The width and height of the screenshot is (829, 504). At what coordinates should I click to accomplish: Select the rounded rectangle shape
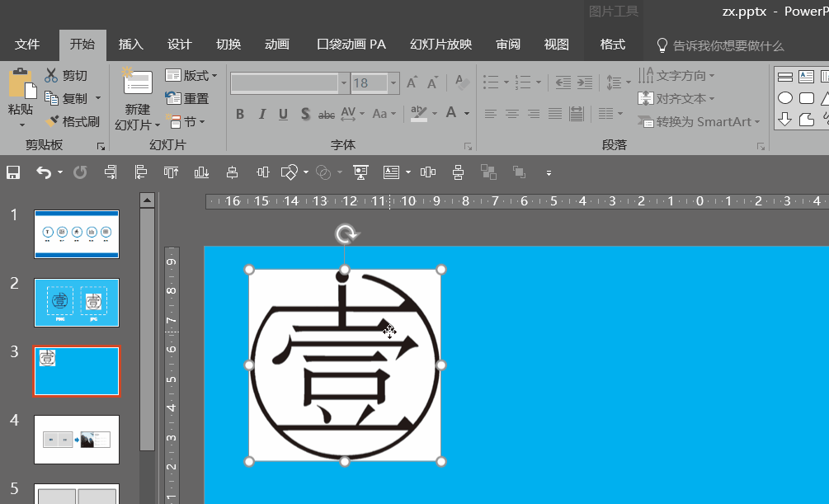pos(806,98)
